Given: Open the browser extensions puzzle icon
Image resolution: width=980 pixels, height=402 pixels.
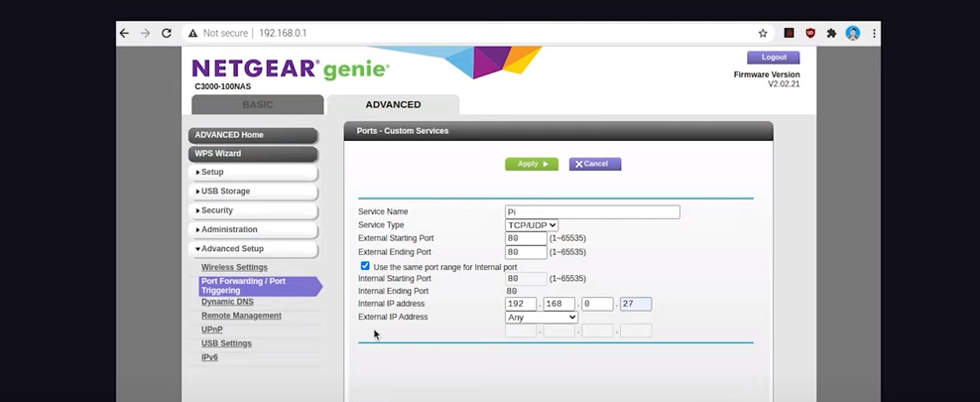Looking at the screenshot, I should click(831, 33).
